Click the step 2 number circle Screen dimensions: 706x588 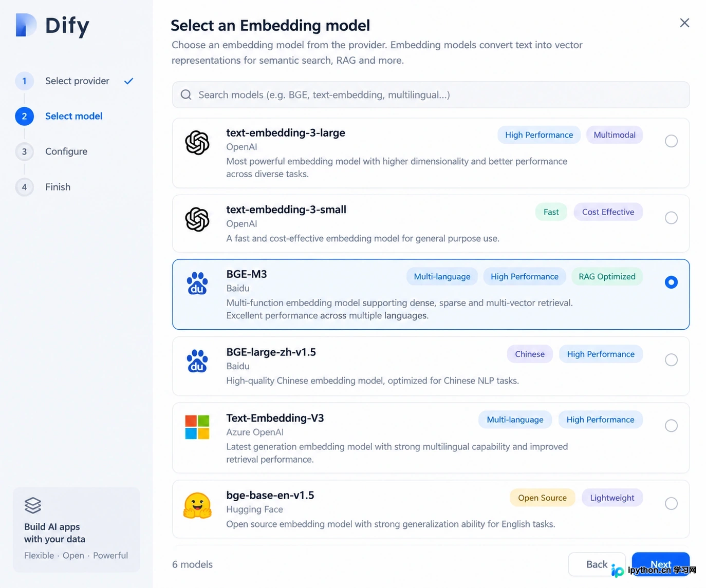coord(24,117)
